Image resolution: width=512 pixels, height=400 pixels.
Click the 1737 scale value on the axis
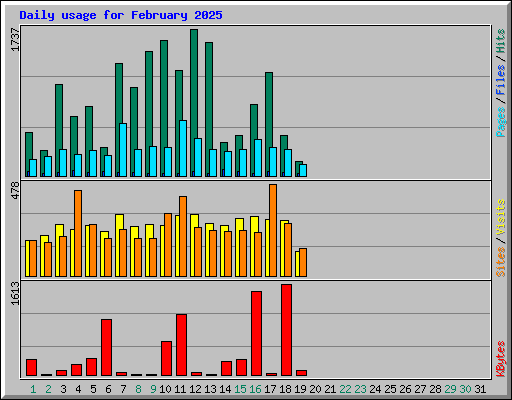[x=15, y=40]
